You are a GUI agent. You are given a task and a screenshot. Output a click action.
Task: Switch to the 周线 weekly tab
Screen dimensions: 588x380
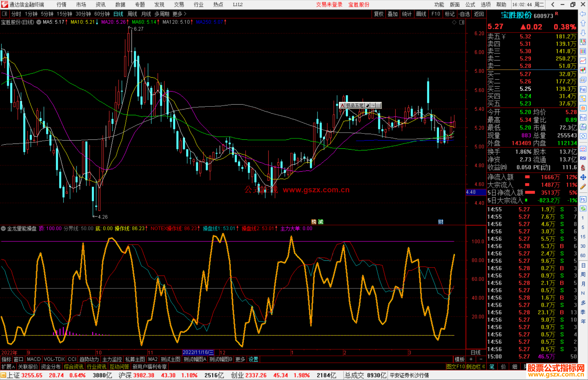coord(132,14)
